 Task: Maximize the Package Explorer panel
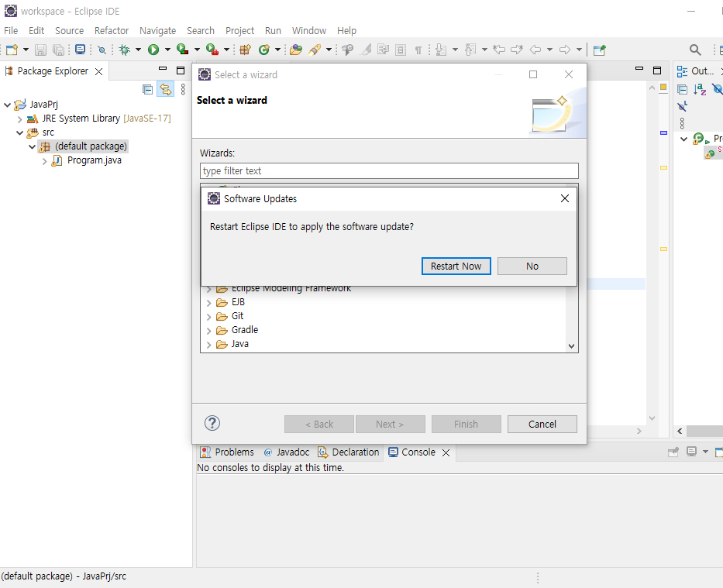click(181, 70)
